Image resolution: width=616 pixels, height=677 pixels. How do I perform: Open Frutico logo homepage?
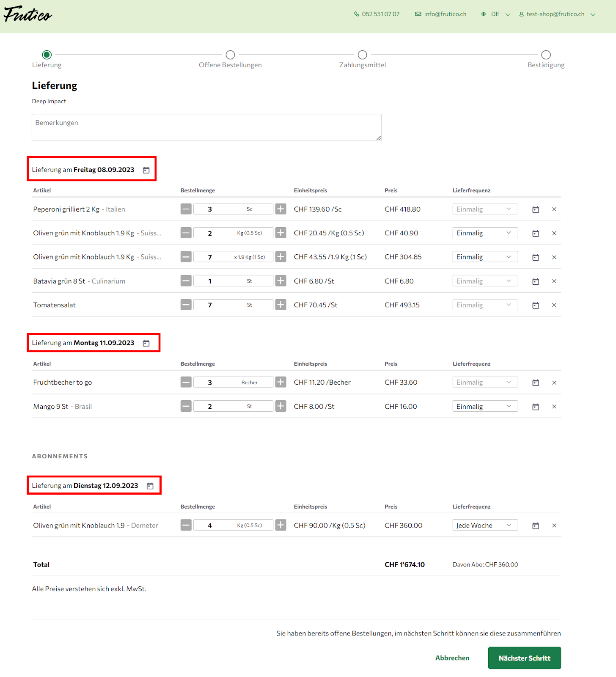(28, 14)
